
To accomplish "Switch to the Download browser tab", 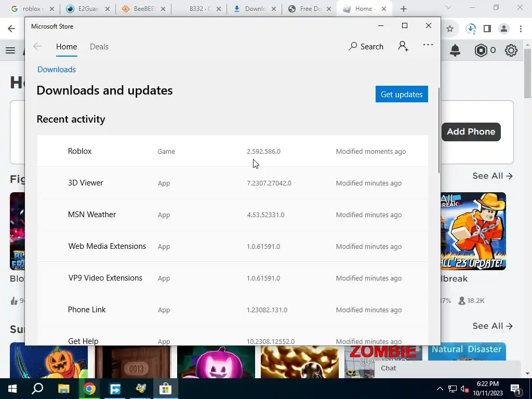I will 255,9.
